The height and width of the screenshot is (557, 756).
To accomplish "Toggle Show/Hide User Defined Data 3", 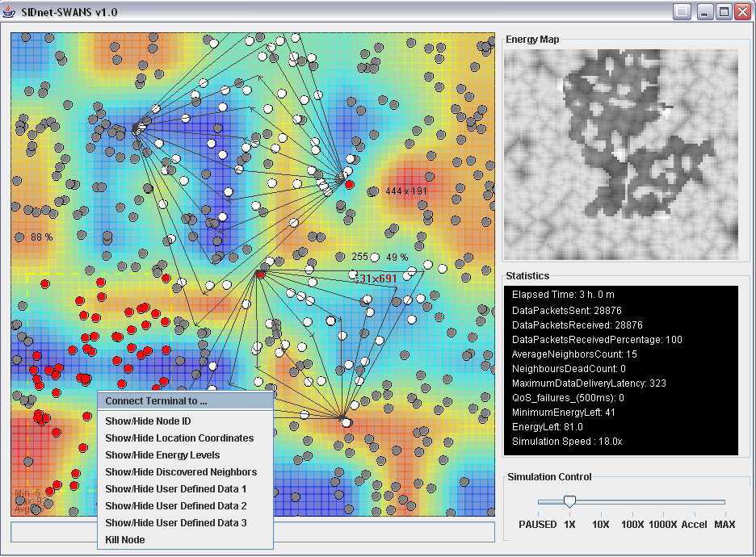I will coord(176,523).
